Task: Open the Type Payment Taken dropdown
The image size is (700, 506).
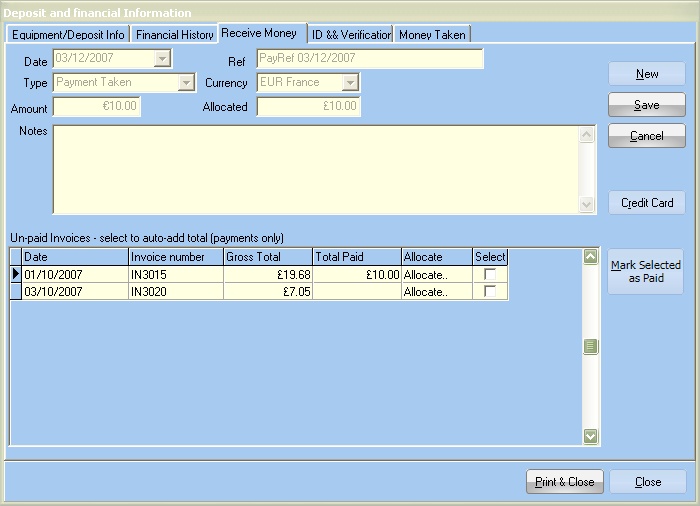Action: (186, 82)
